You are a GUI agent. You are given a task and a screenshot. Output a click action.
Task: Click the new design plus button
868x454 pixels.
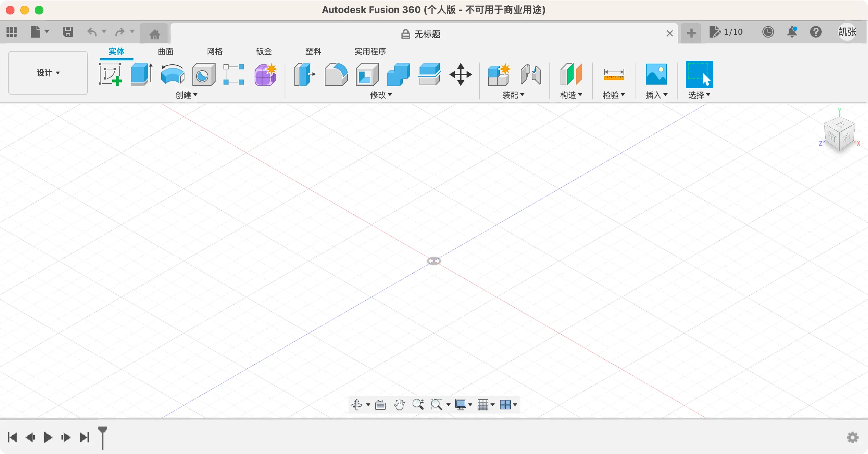tap(691, 33)
